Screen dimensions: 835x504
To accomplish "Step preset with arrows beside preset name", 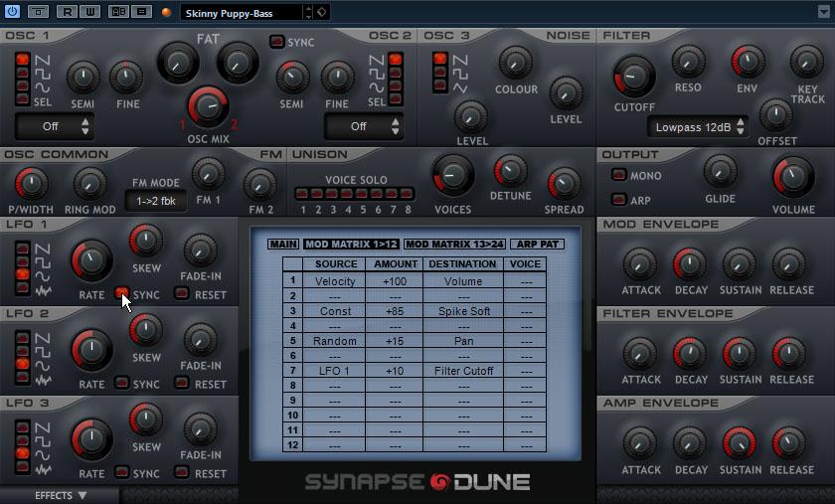I will click(308, 12).
